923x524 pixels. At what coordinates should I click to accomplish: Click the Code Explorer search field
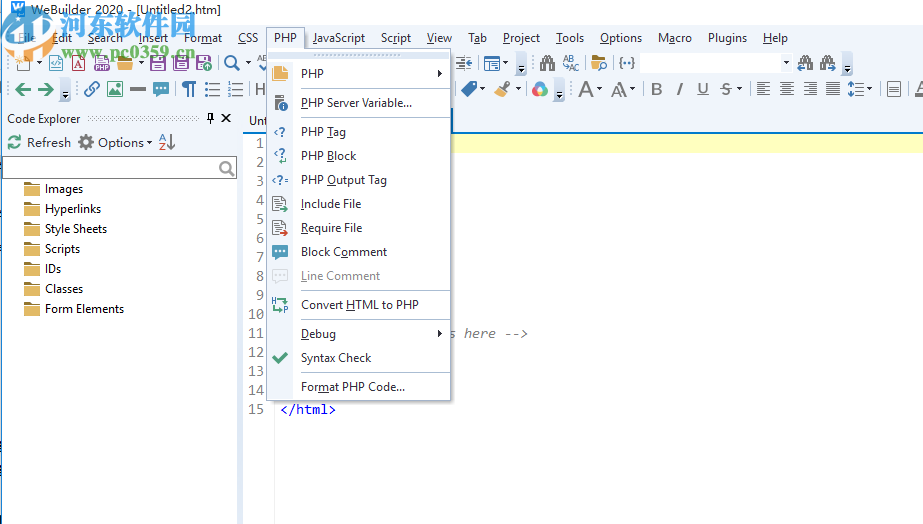point(110,168)
